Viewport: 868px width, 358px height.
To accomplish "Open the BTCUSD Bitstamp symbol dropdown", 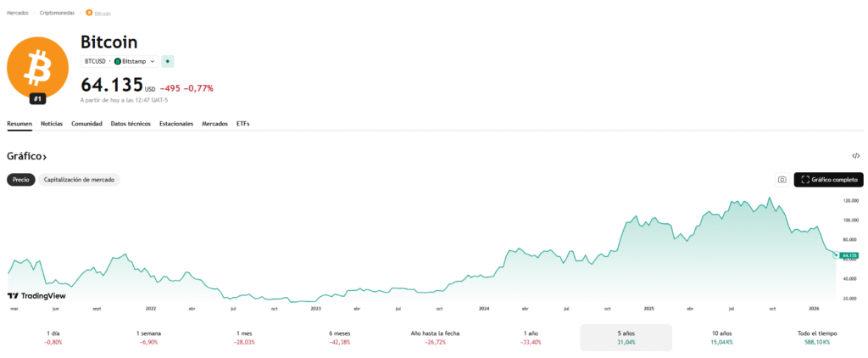I will pos(120,62).
